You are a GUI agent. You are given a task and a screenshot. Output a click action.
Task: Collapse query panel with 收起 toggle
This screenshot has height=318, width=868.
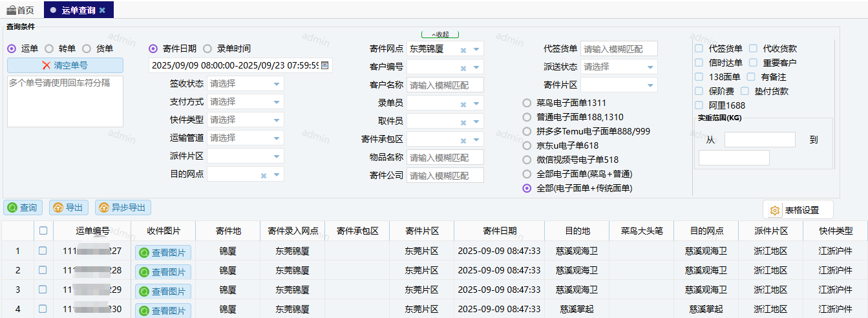(x=439, y=34)
